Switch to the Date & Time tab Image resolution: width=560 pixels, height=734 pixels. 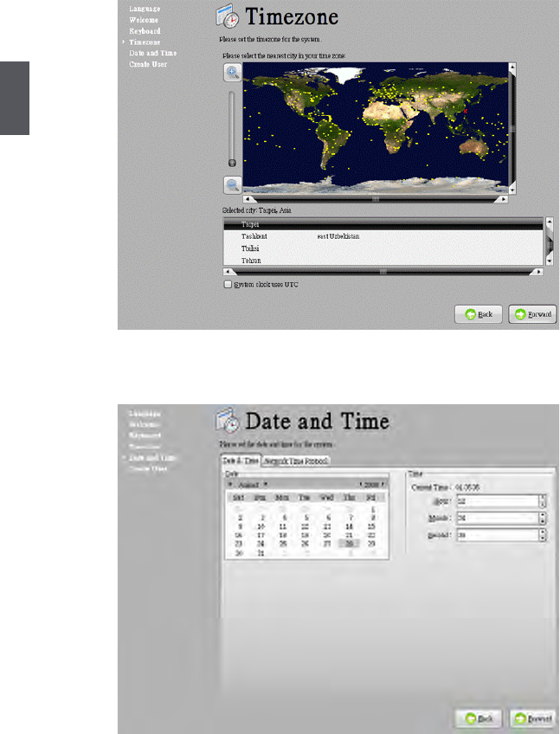click(241, 460)
